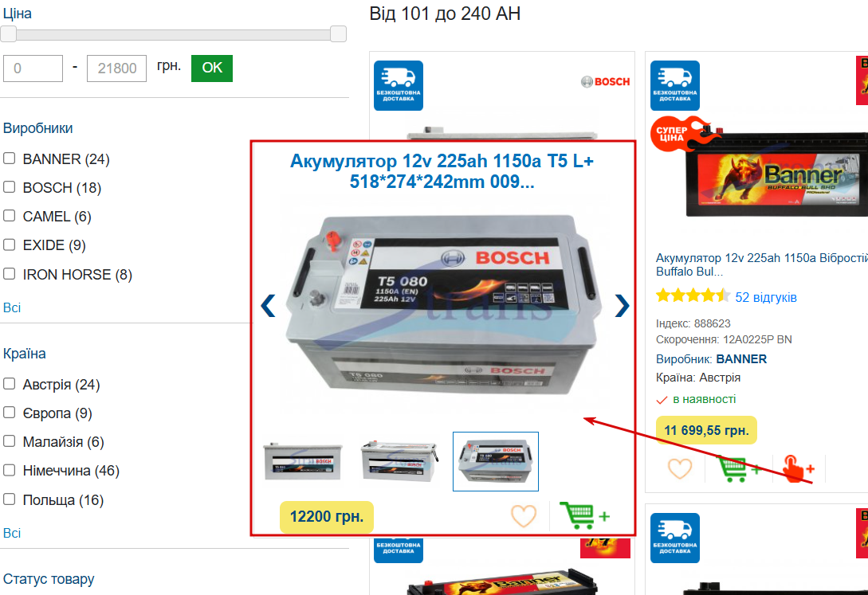Enable the BOSCH (18) checkbox
This screenshot has height=595, width=868.
(x=10, y=187)
